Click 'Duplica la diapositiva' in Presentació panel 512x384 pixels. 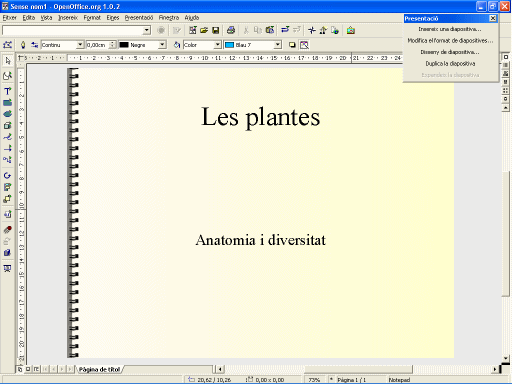coord(450,63)
